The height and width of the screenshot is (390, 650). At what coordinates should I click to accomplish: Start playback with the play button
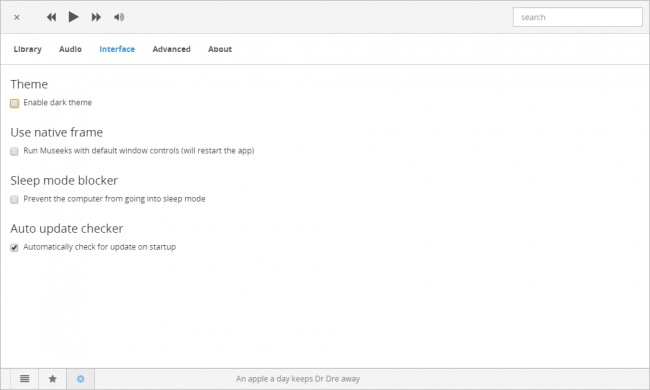[x=73, y=17]
